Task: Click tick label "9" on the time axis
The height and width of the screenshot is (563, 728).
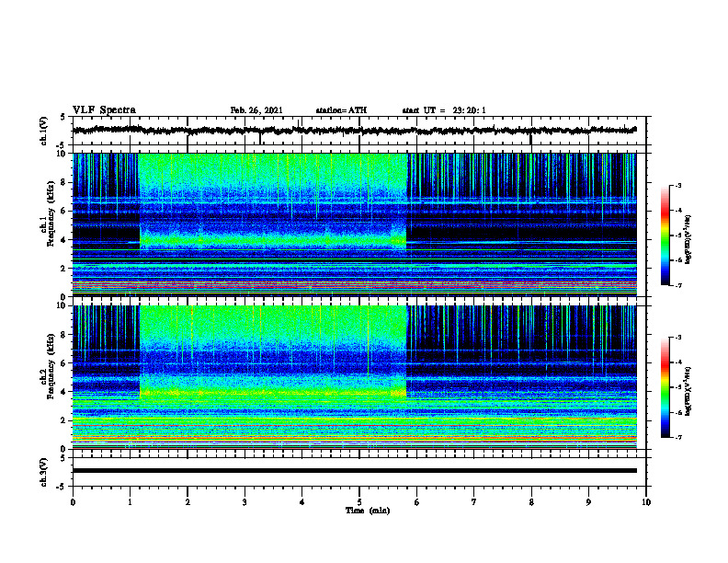Action: tap(588, 502)
